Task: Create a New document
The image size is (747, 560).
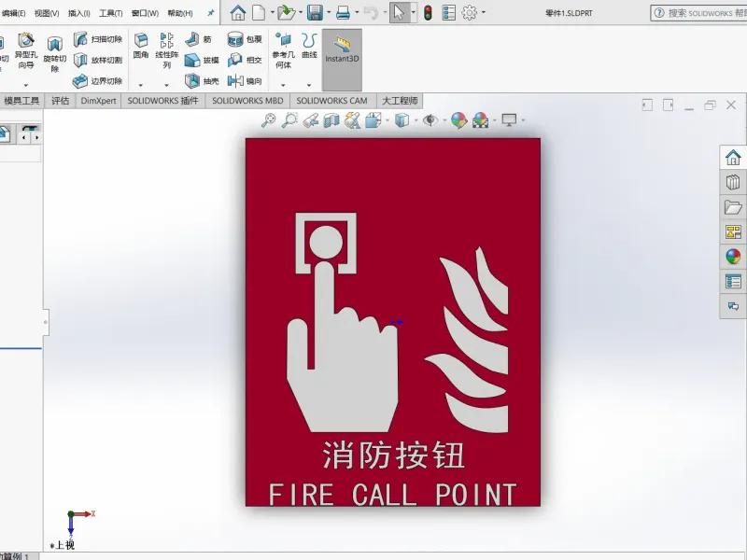Action: click(259, 12)
